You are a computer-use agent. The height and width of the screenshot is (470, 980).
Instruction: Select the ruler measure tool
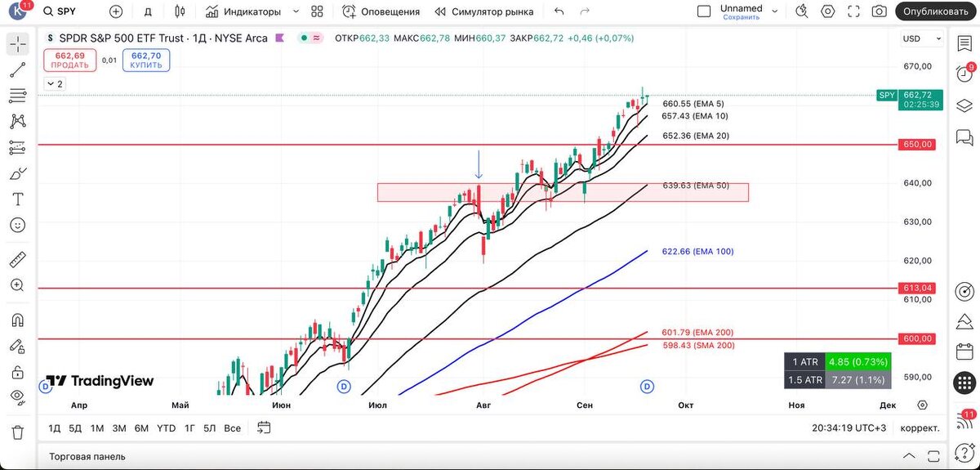pyautogui.click(x=17, y=260)
